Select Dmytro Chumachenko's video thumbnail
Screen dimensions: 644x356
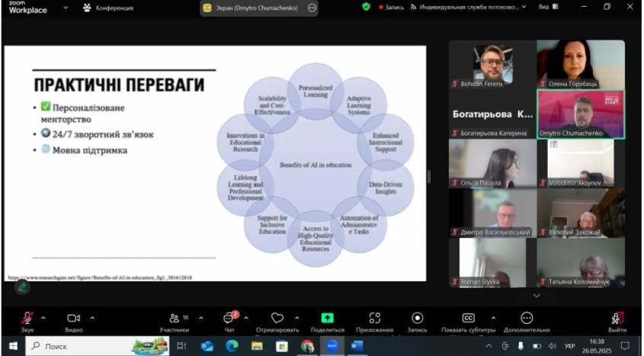click(x=581, y=114)
